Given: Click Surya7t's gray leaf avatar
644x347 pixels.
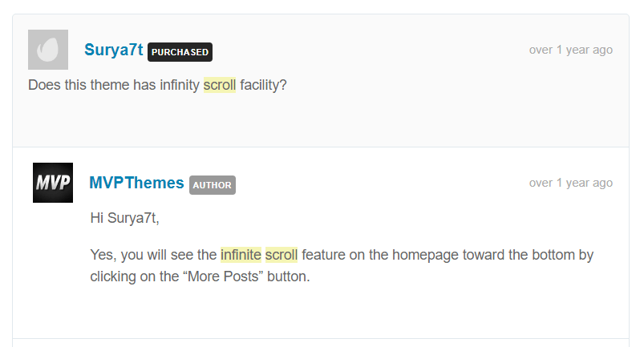Looking at the screenshot, I should [x=48, y=50].
